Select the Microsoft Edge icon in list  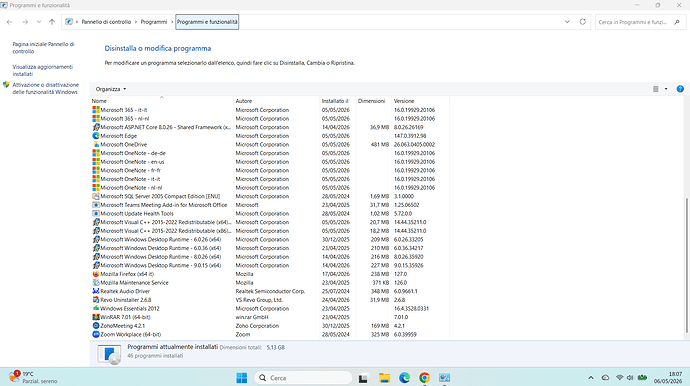[95, 136]
